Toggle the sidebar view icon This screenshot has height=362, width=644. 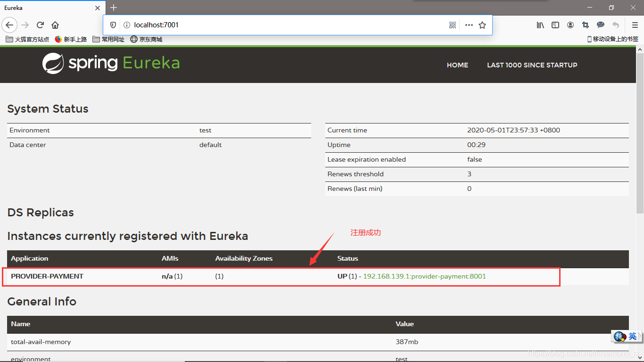555,25
